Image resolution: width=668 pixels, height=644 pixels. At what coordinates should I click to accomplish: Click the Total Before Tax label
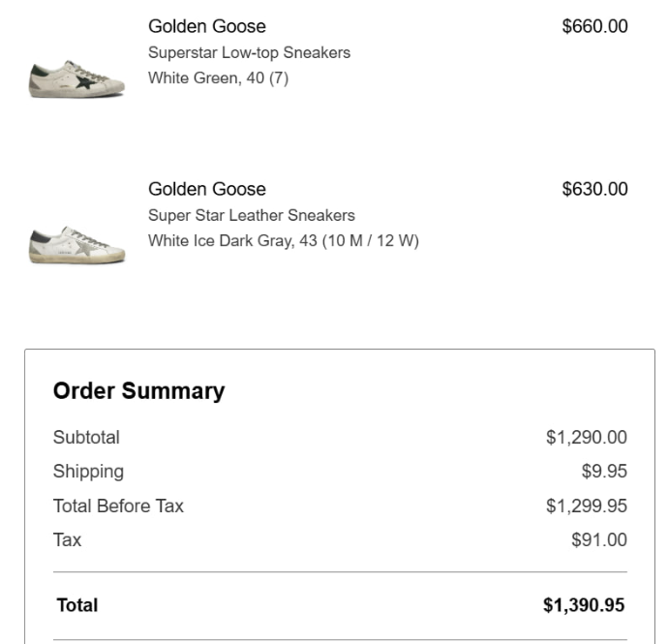[118, 506]
